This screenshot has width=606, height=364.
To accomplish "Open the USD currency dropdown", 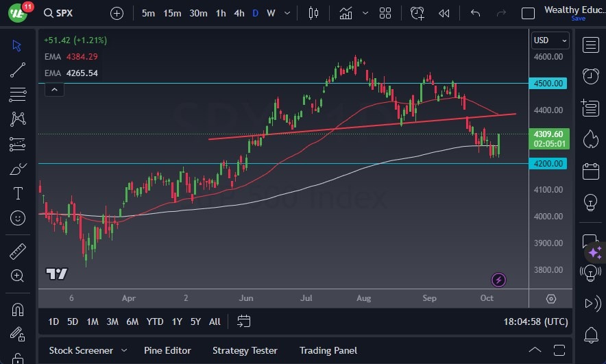I will [x=550, y=40].
